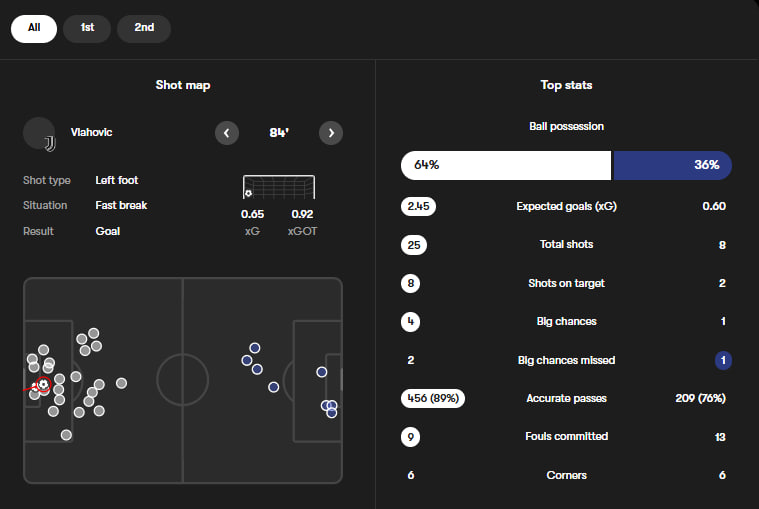Click the goal frame diagram

tap(278, 187)
